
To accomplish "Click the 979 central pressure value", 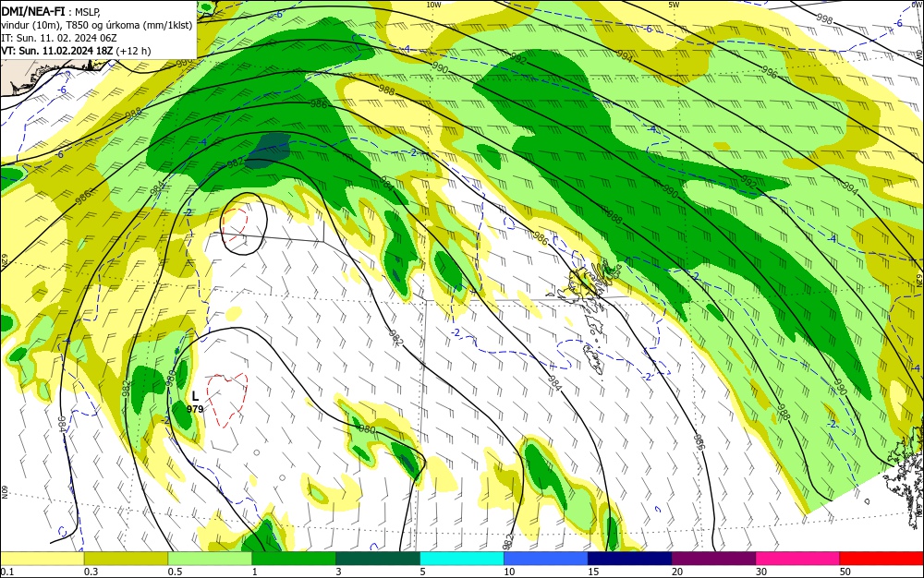I will click(195, 409).
